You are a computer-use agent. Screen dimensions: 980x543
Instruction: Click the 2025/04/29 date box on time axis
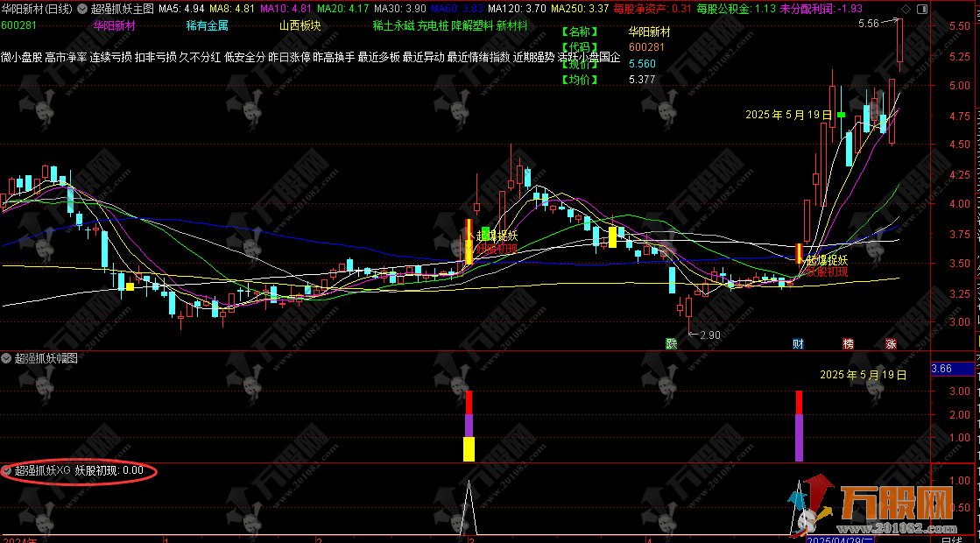click(839, 539)
